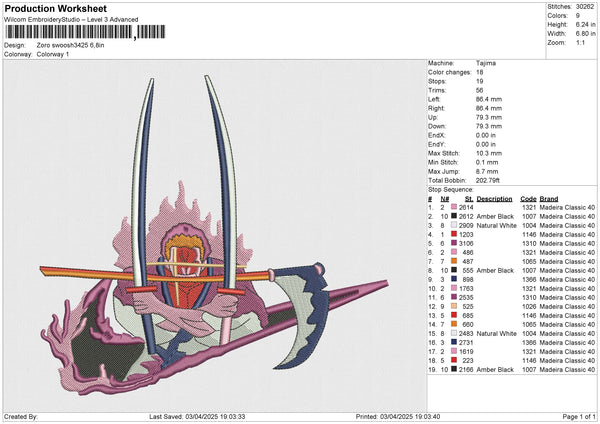Click Amber Black in stop row 8
This screenshot has width=600, height=424.
(x=495, y=270)
